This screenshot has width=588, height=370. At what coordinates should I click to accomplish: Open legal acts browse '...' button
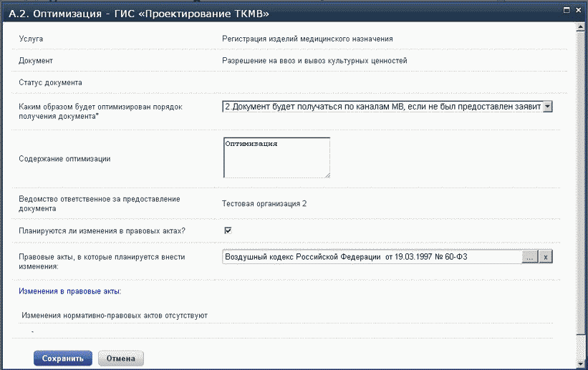(529, 257)
